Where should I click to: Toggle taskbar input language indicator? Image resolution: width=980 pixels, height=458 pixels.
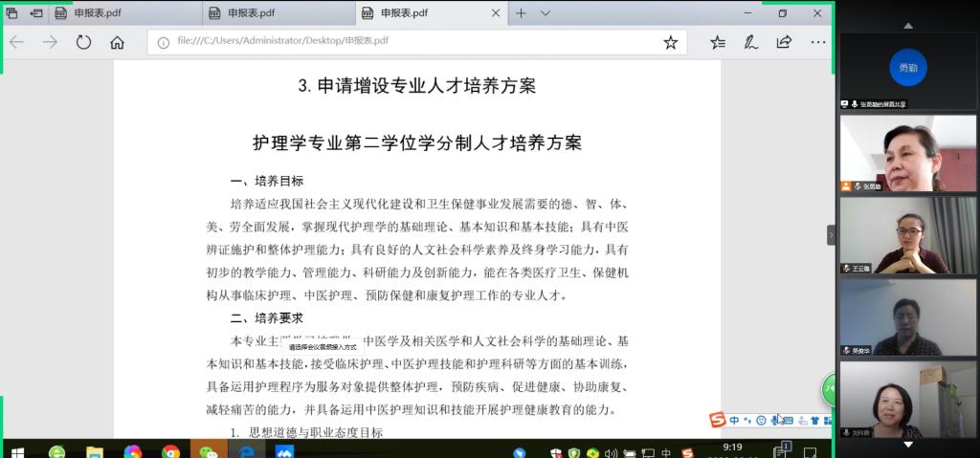[666, 452]
